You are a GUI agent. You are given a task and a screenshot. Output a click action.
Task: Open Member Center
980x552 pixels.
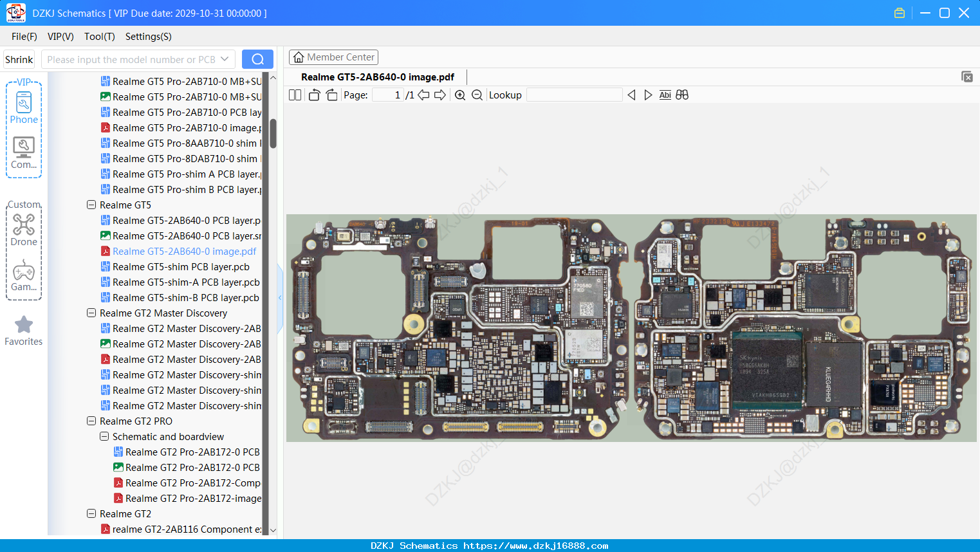[333, 57]
